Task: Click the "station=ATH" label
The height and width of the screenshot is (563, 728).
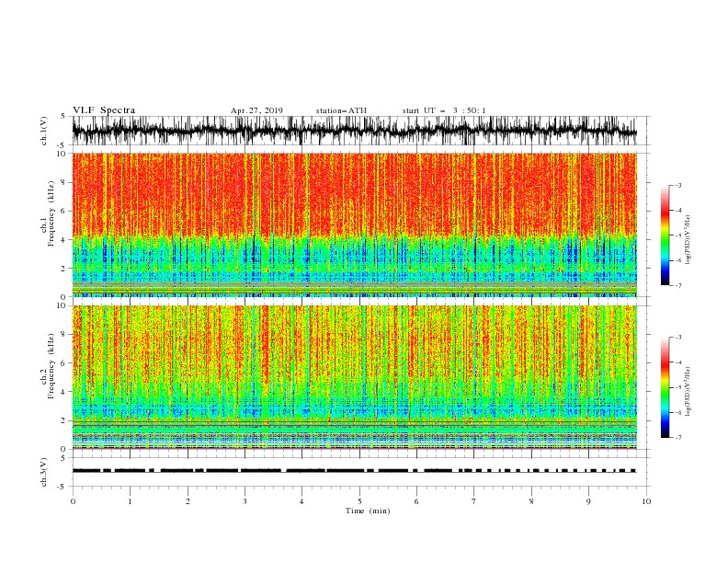Action: [341, 110]
